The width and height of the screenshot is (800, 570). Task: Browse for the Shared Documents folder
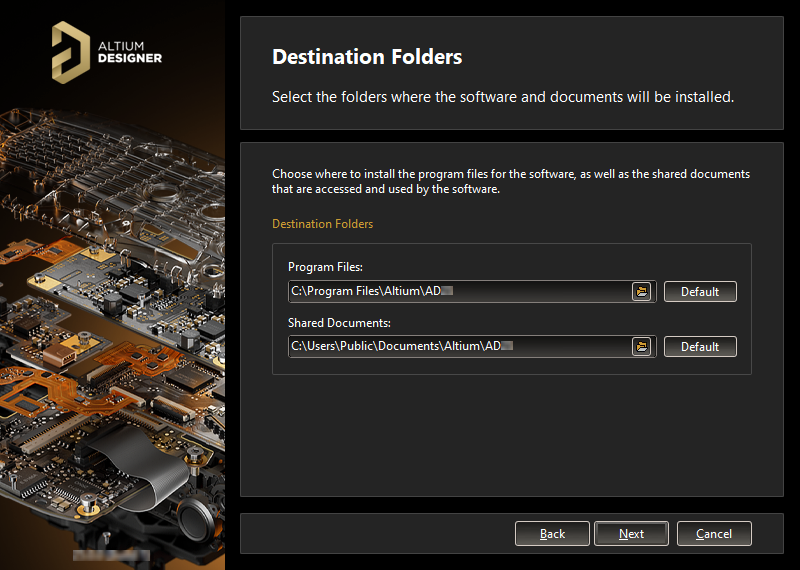[641, 346]
